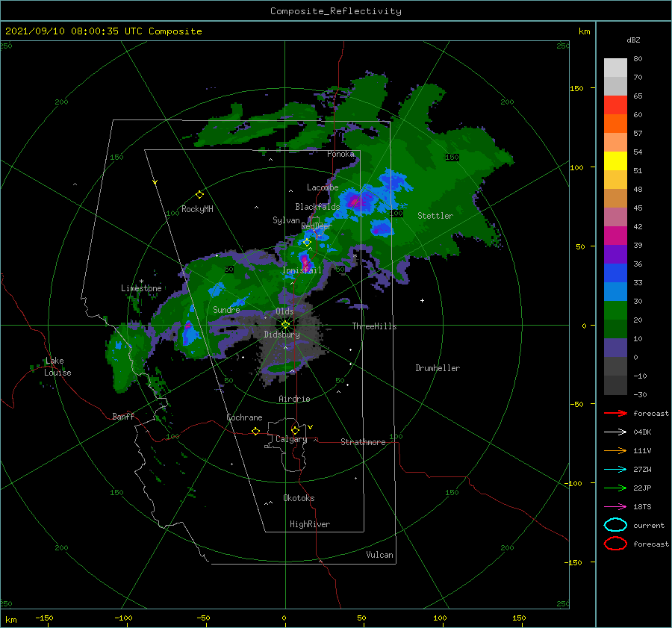The width and height of the screenshot is (672, 628).
Task: Click the Cochrane town label
Action: (244, 417)
